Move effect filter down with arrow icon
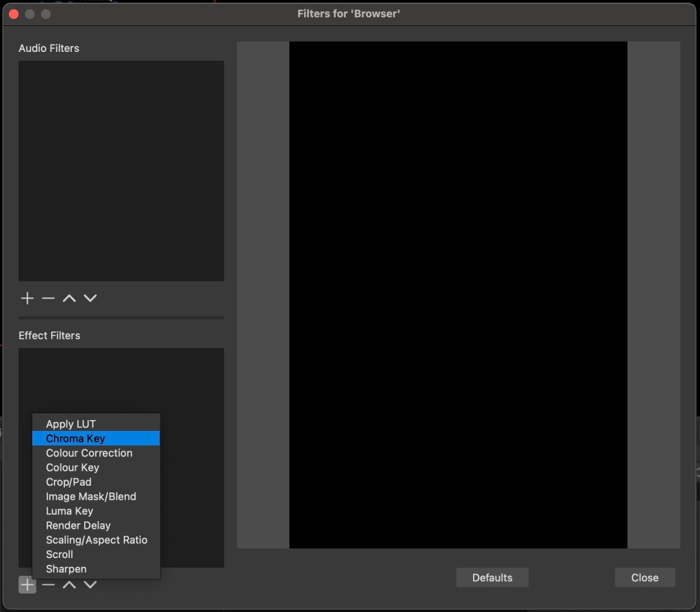The image size is (700, 612). coord(90,585)
